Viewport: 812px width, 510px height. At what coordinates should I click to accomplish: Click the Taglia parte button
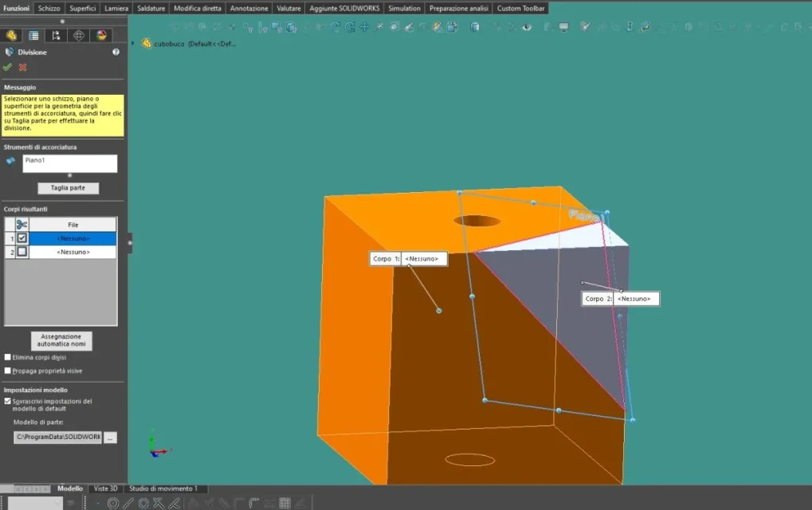pos(68,188)
